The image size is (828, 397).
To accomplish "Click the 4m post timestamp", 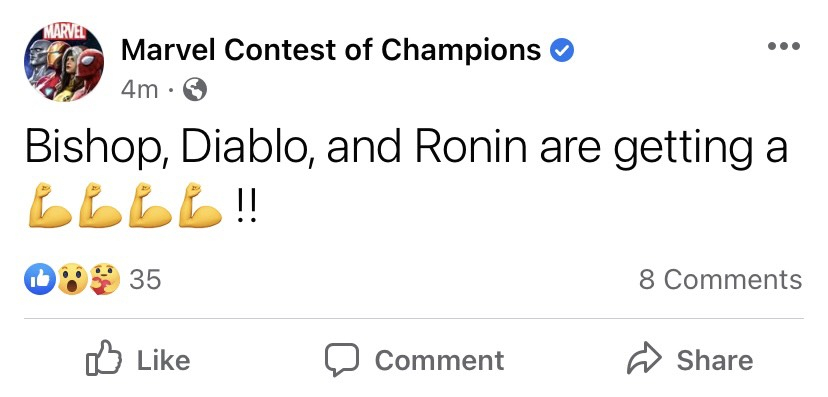I will 139,90.
